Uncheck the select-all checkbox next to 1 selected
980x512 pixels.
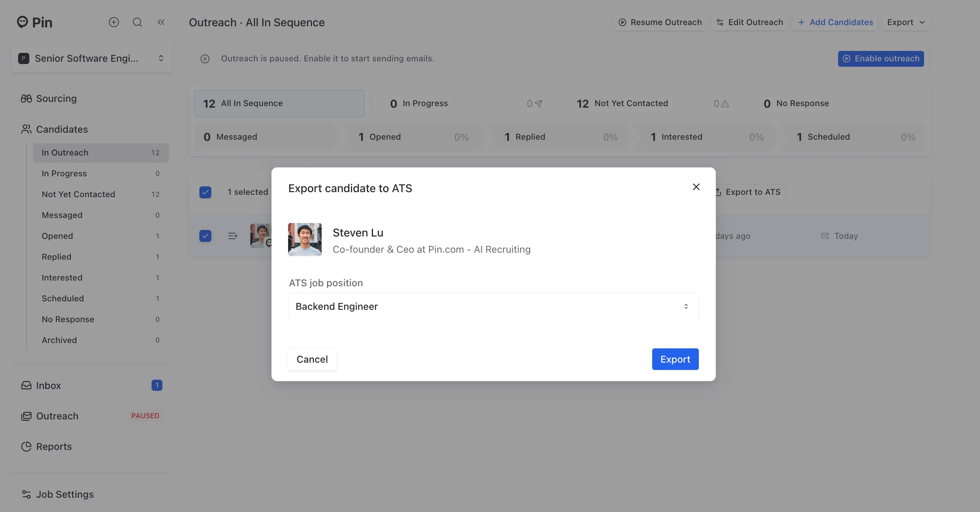(x=205, y=192)
